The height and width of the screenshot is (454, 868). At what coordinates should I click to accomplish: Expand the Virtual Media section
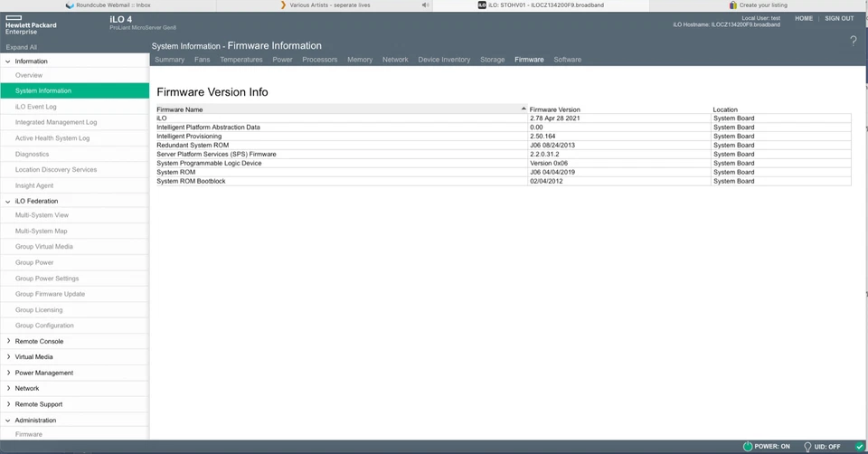tap(8, 356)
